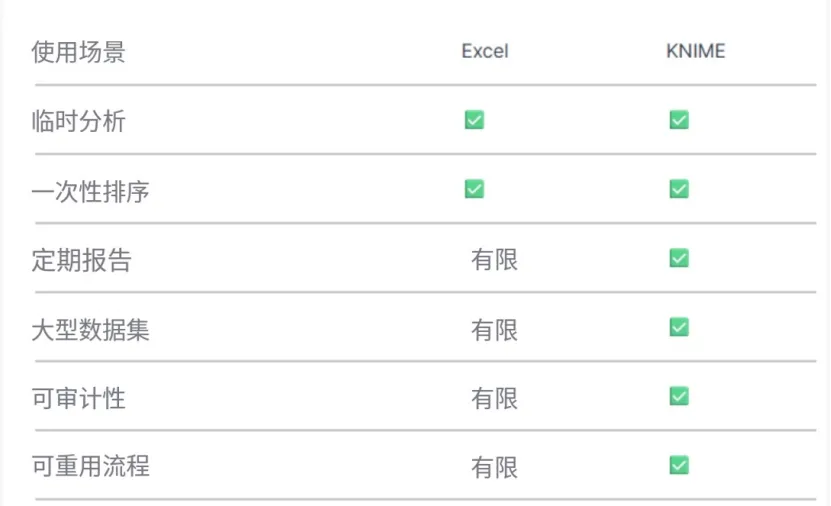Click the KNIME checkmark for 定期报告
Image resolution: width=831 pixels, height=506 pixels.
[679, 258]
